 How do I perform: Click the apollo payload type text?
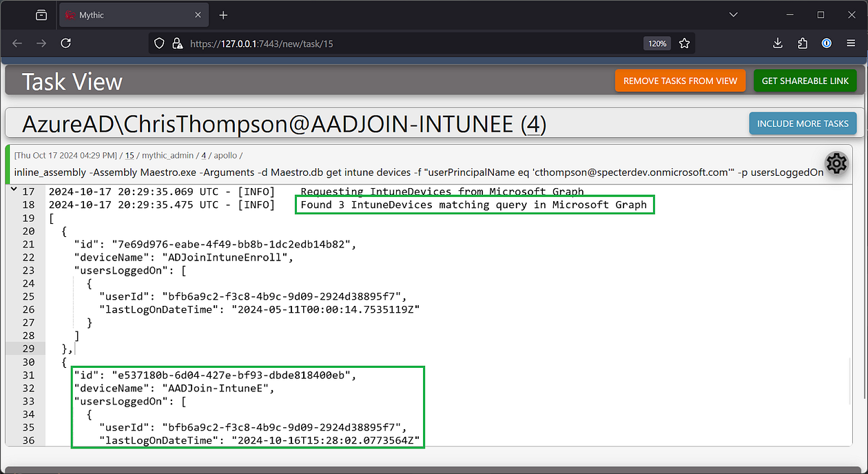click(x=226, y=156)
